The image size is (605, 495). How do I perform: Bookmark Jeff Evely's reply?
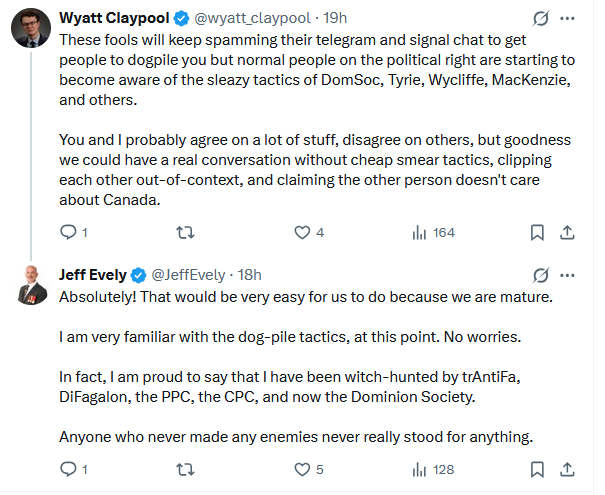click(x=537, y=469)
